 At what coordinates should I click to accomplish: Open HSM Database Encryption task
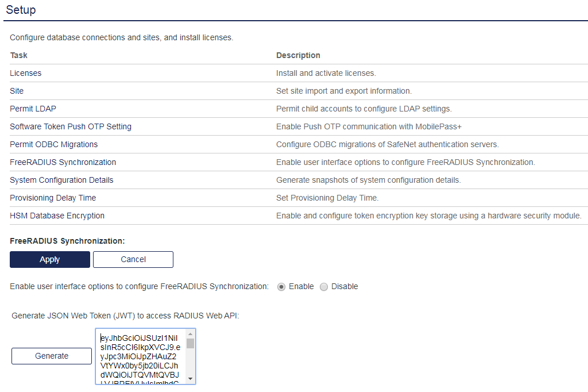pyautogui.click(x=57, y=216)
